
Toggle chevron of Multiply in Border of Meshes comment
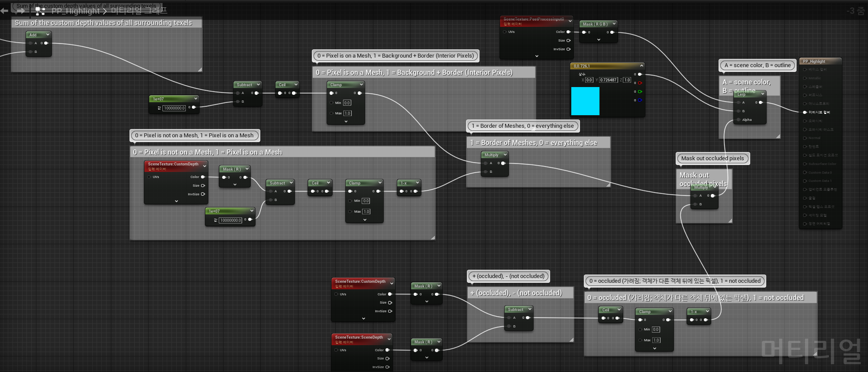(505, 155)
